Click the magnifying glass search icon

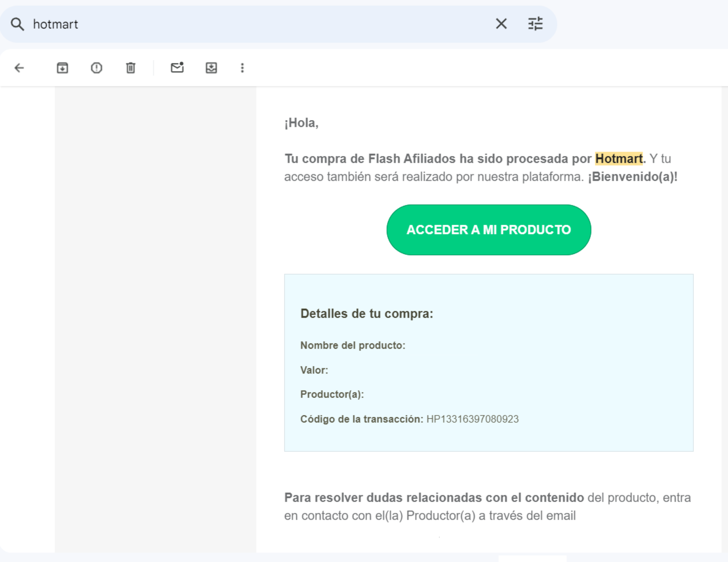tap(17, 24)
